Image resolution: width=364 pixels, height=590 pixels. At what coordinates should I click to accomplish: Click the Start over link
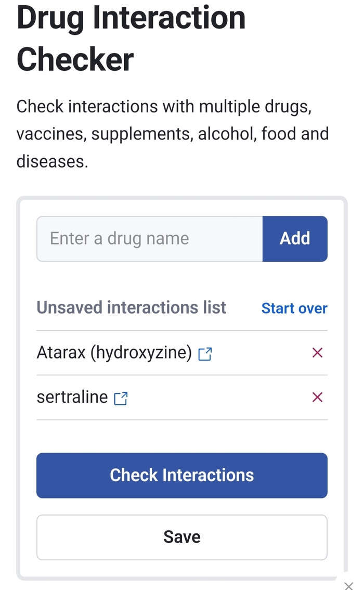(294, 308)
